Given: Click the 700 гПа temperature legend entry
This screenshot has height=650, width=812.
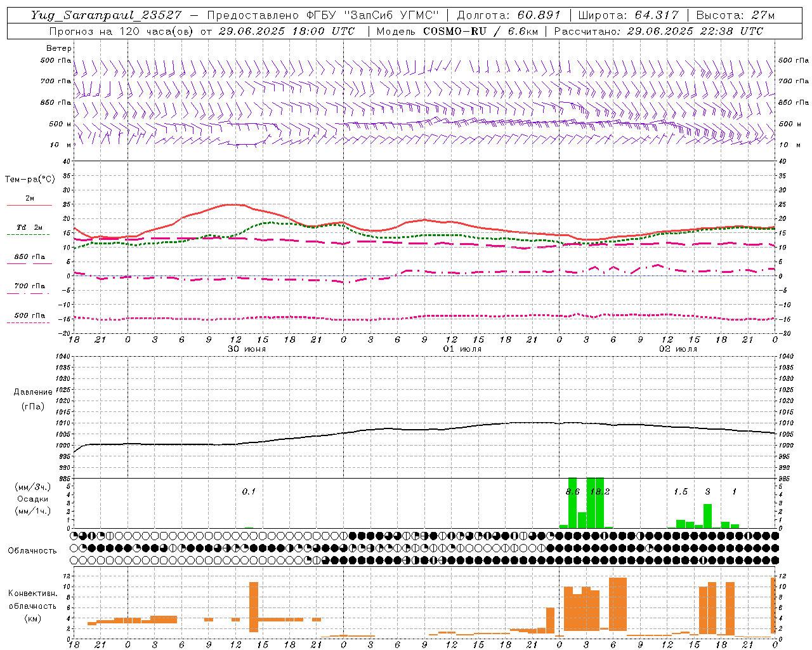Looking at the screenshot, I should point(29,289).
